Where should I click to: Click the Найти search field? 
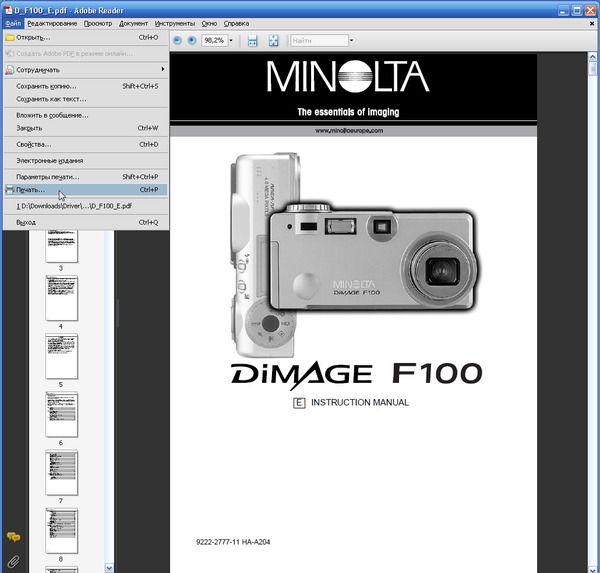tap(320, 41)
